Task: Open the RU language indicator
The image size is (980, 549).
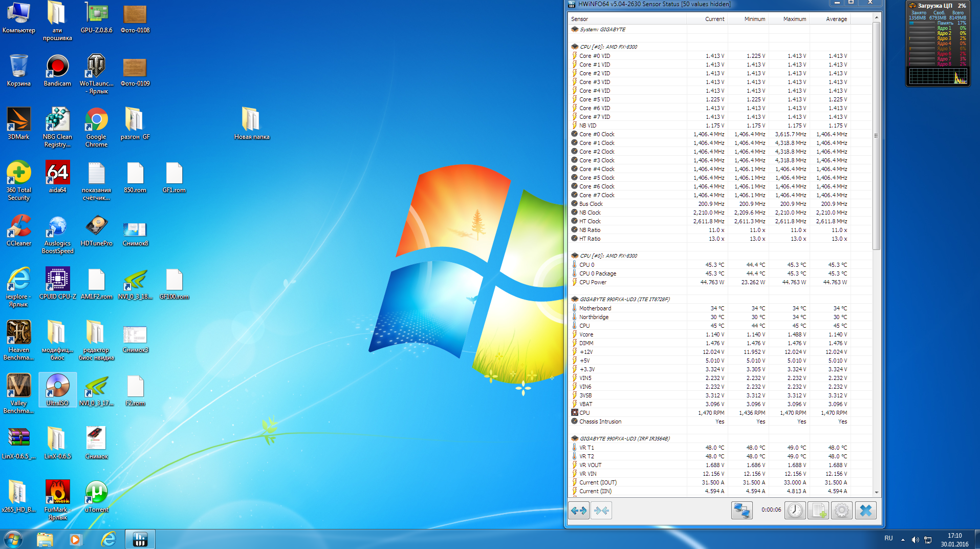Action: pyautogui.click(x=888, y=539)
